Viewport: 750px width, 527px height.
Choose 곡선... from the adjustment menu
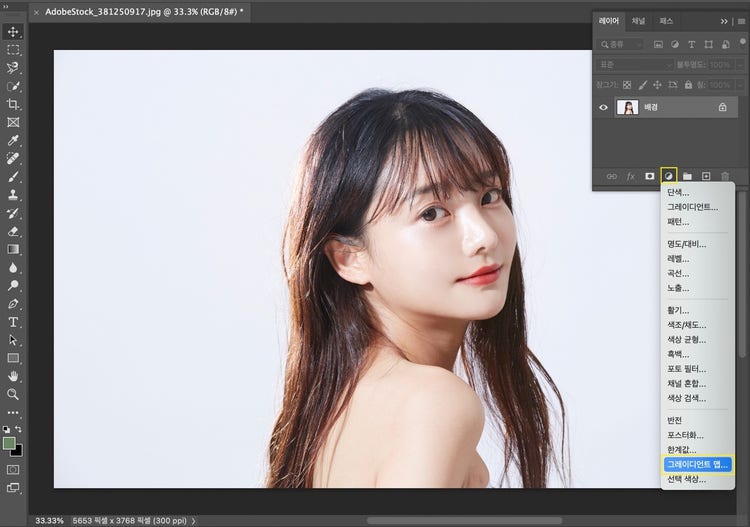[678, 274]
